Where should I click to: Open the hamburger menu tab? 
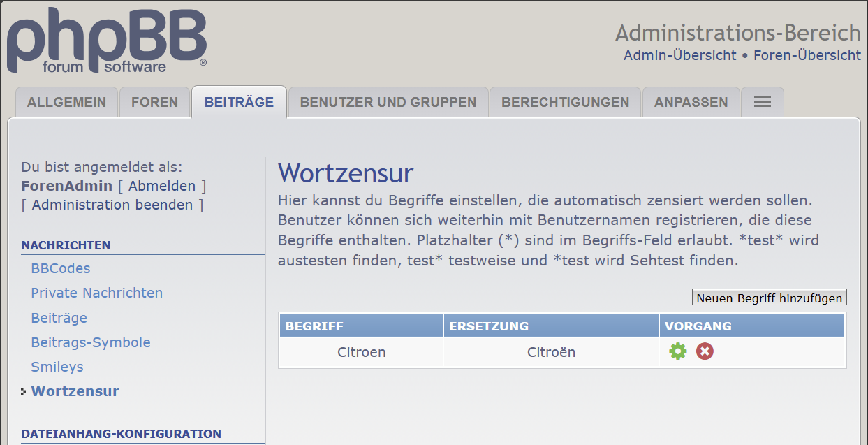pos(762,102)
